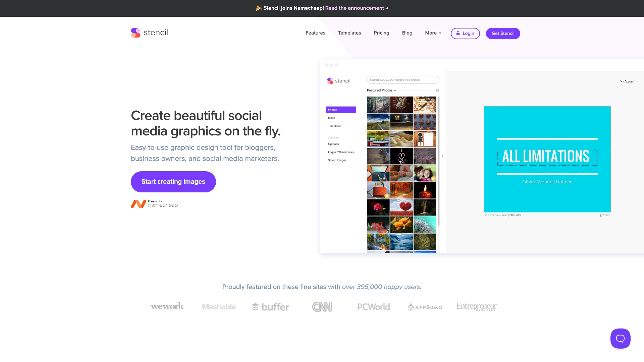Select the autumn leaves photo thumbnail

coord(401,190)
